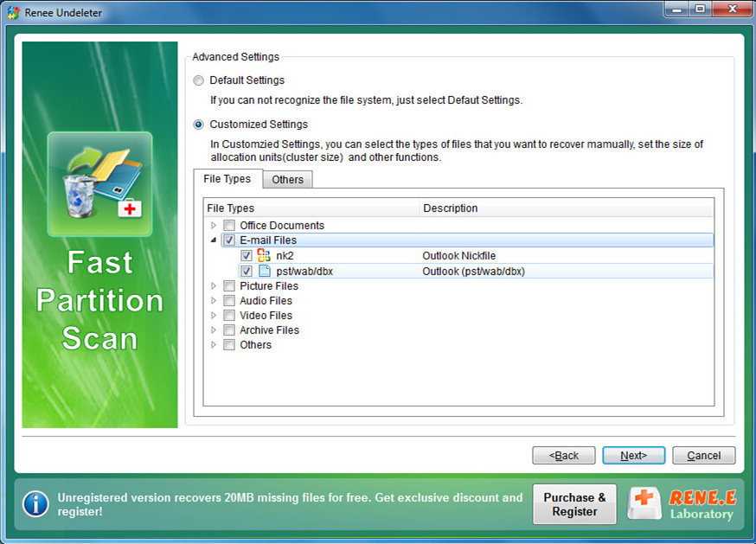The height and width of the screenshot is (544, 756).
Task: Expand the Video Files tree node
Action: (214, 316)
